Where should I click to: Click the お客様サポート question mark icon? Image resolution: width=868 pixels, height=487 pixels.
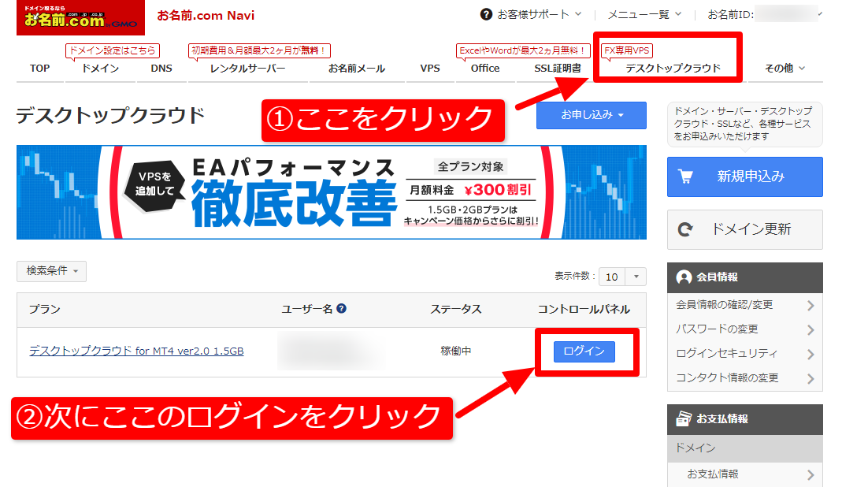point(487,14)
